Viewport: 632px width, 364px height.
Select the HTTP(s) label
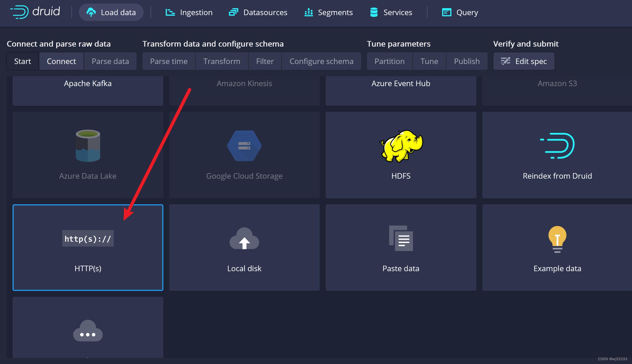(88, 269)
